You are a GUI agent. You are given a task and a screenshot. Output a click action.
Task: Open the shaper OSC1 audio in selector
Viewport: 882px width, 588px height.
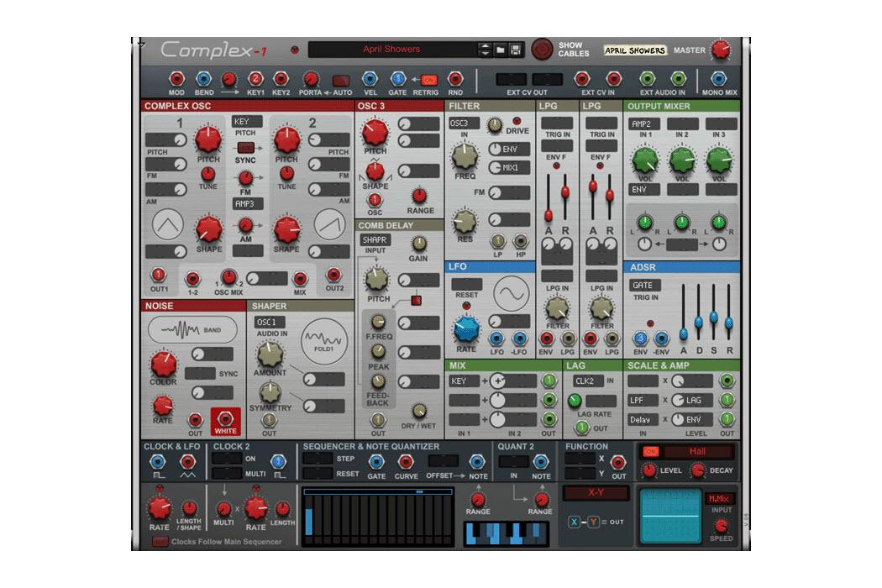270,323
